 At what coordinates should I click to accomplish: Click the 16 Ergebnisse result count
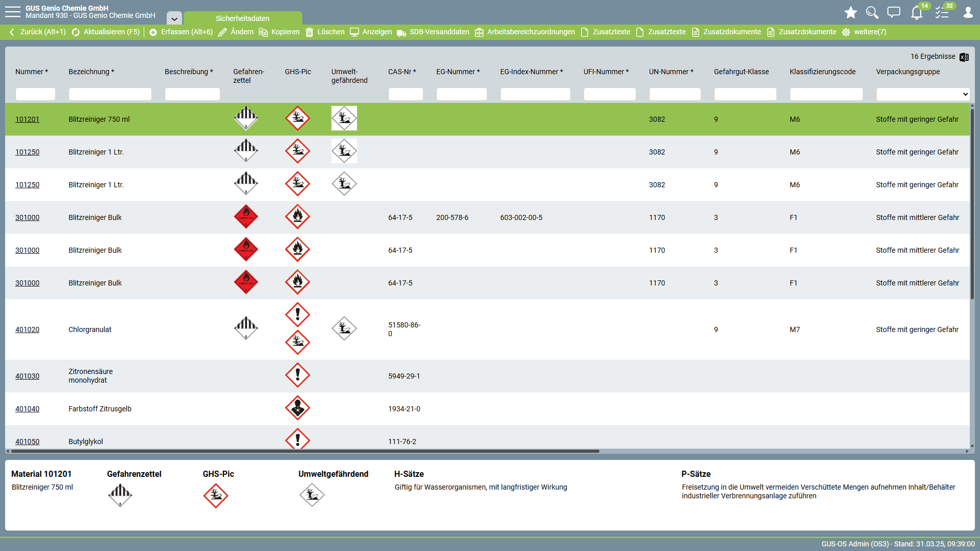932,56
